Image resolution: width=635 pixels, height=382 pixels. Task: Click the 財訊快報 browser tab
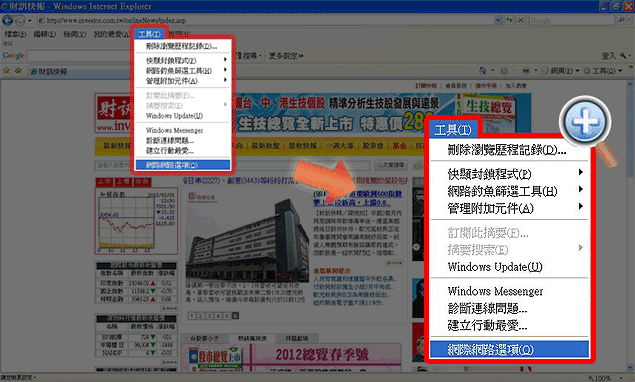tap(49, 72)
